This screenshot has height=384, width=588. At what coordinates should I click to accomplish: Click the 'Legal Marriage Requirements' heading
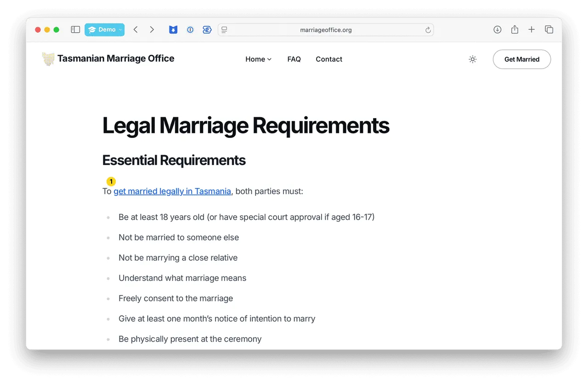246,126
